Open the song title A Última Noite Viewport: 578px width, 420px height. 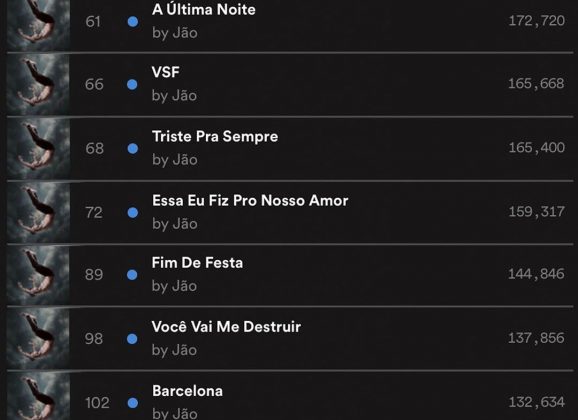point(203,9)
